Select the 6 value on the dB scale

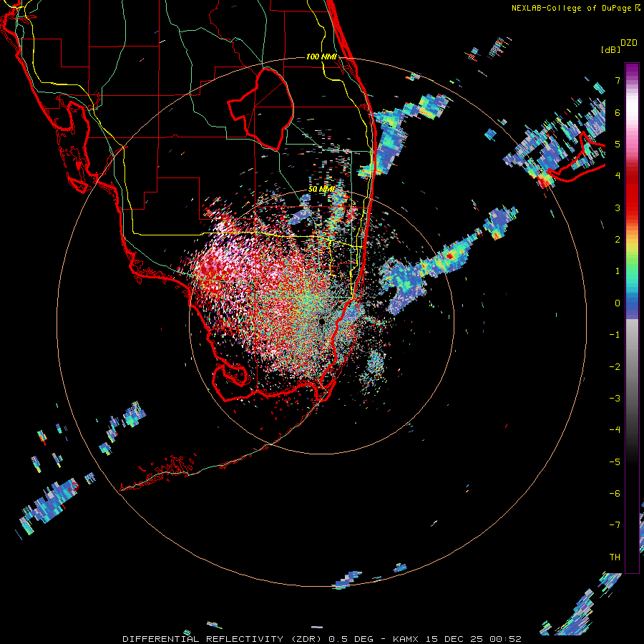618,112
